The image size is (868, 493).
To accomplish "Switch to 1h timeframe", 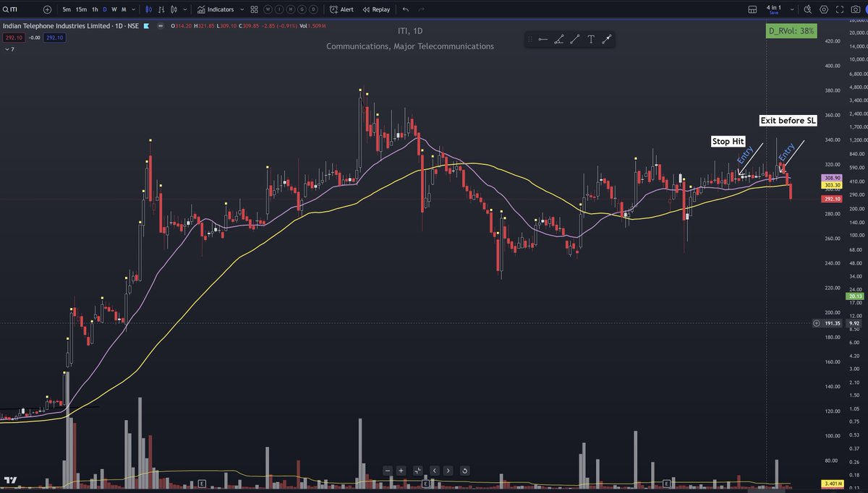I will 95,9.
